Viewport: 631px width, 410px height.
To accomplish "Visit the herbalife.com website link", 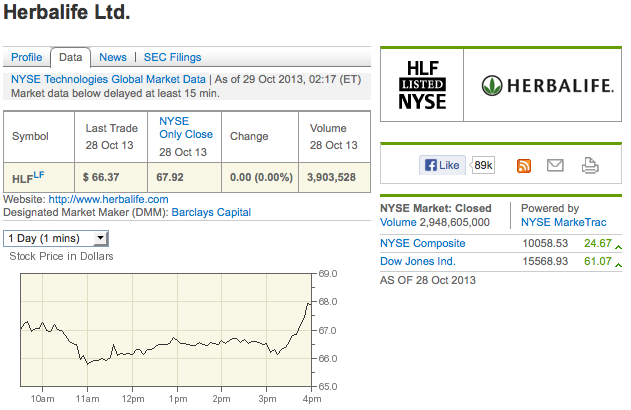I will pos(108,199).
